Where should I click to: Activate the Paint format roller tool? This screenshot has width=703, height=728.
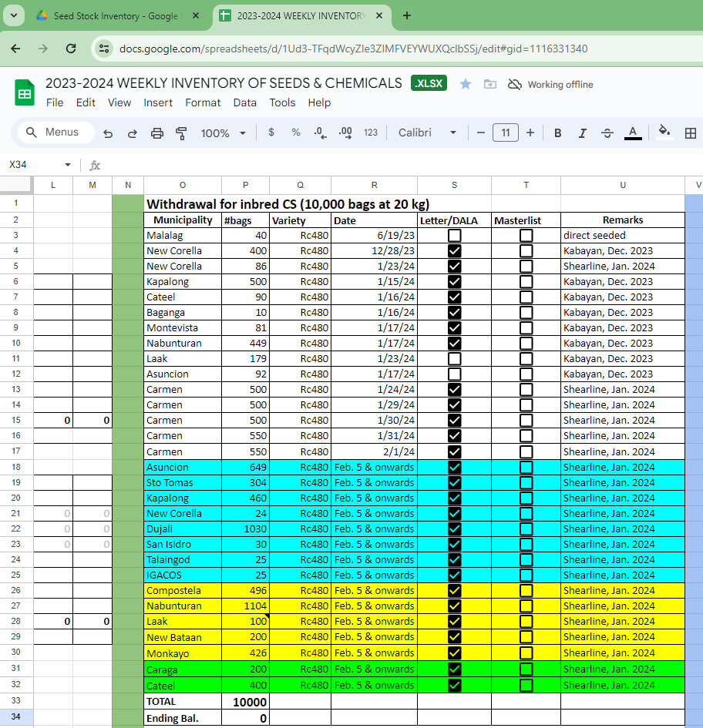pyautogui.click(x=182, y=133)
